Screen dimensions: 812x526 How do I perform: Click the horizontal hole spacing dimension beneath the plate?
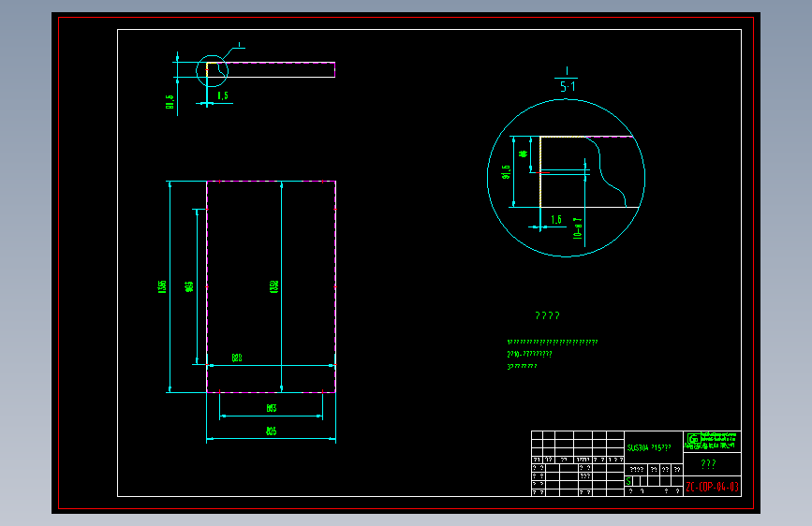(272, 408)
